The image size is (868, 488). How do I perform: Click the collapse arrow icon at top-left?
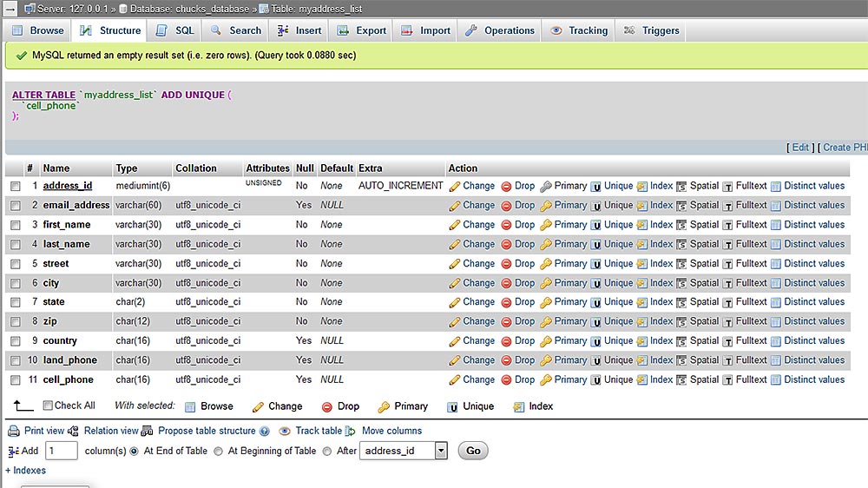pos(10,9)
